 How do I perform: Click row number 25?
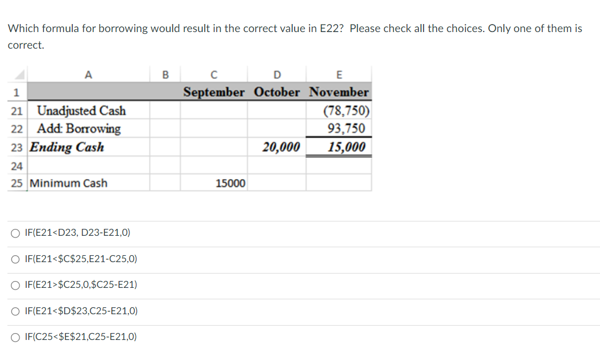click(x=16, y=183)
